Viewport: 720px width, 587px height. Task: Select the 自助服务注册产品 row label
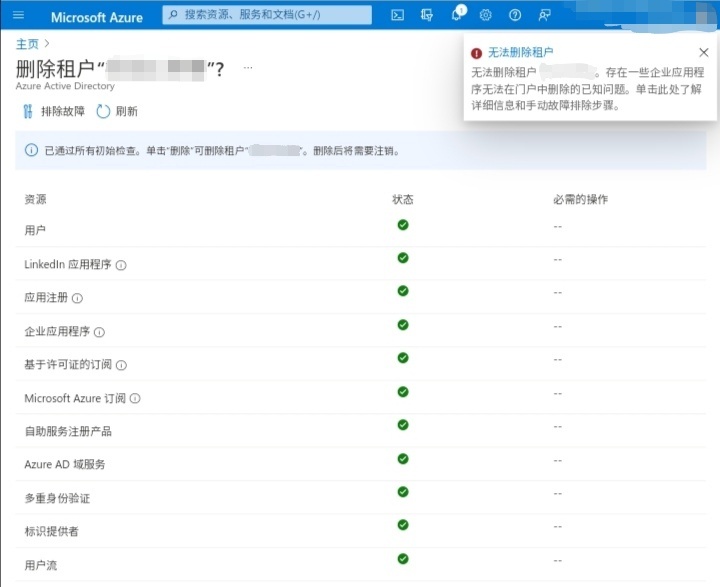click(68, 431)
